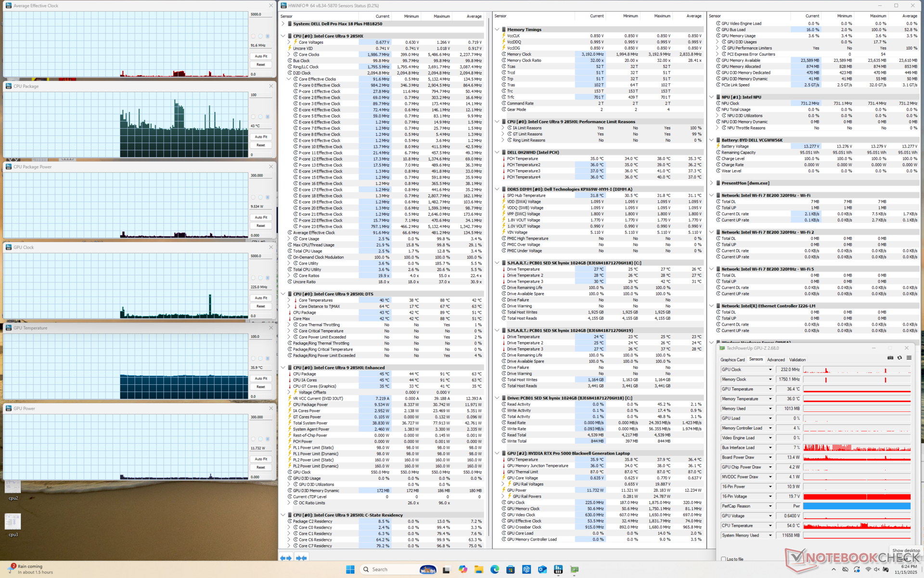Open File Explorer from taskbar
The width and height of the screenshot is (924, 578).
(x=478, y=569)
